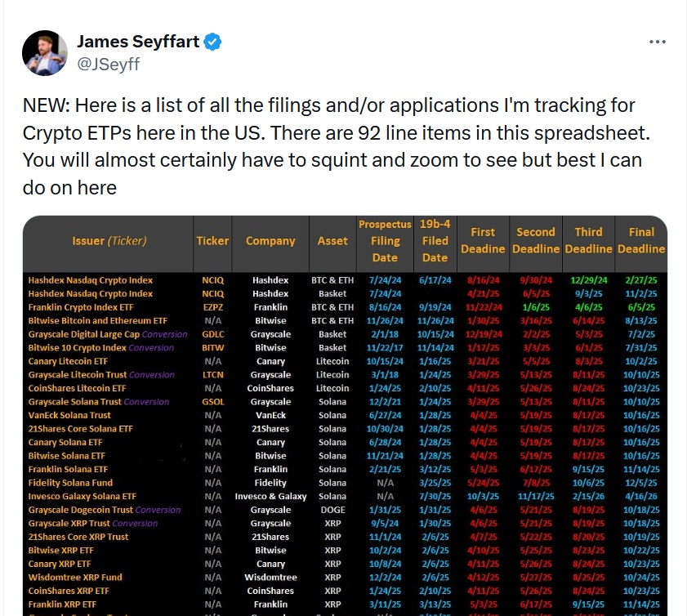Click the Asset column header

pyautogui.click(x=332, y=241)
